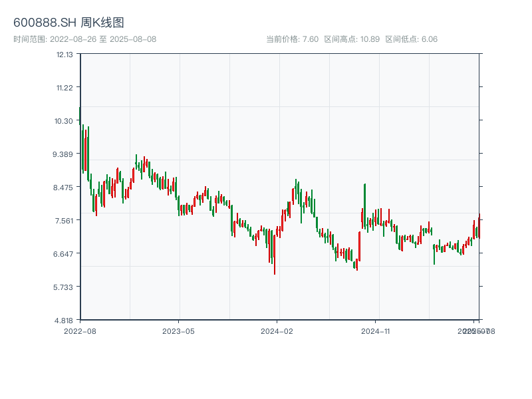Click the 2023-05 x-axis date label
The width and height of the screenshot is (532, 399).
click(x=178, y=331)
